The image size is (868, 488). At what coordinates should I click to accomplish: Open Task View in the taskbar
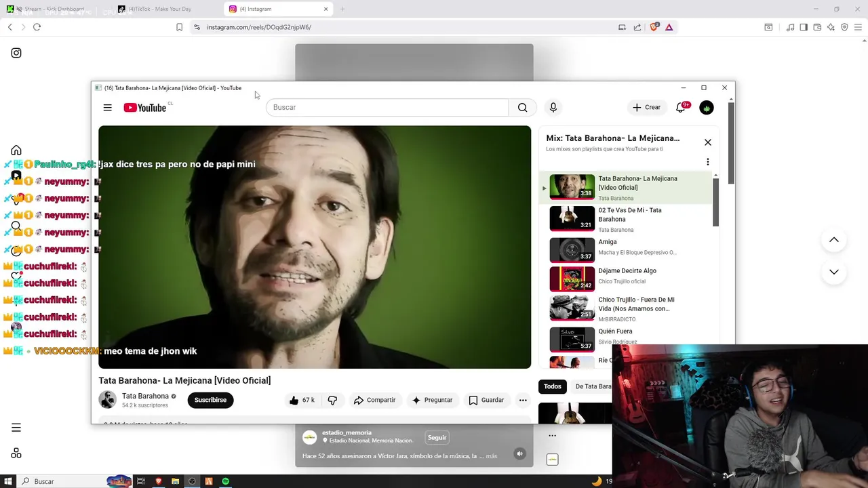[141, 481]
